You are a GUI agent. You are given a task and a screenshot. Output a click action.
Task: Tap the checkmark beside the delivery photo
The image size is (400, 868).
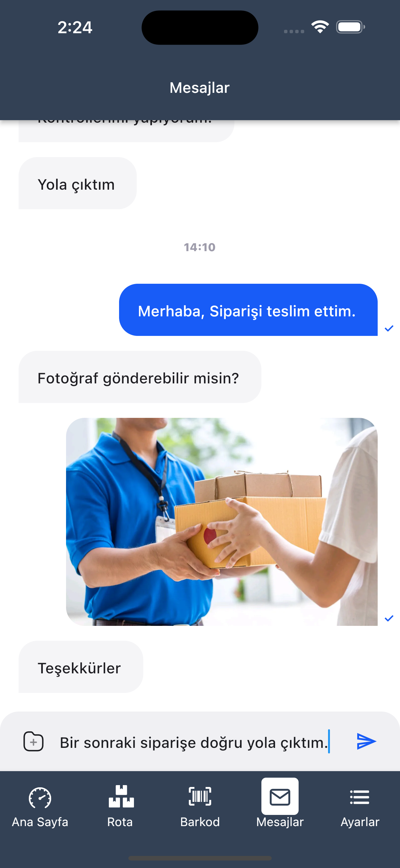389,618
